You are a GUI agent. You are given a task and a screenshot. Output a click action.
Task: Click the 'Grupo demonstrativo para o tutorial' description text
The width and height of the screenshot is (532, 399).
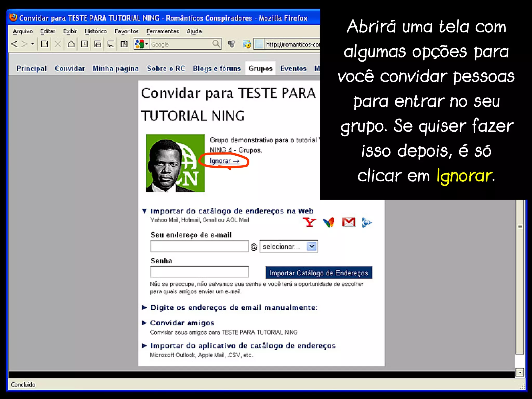[265, 145]
